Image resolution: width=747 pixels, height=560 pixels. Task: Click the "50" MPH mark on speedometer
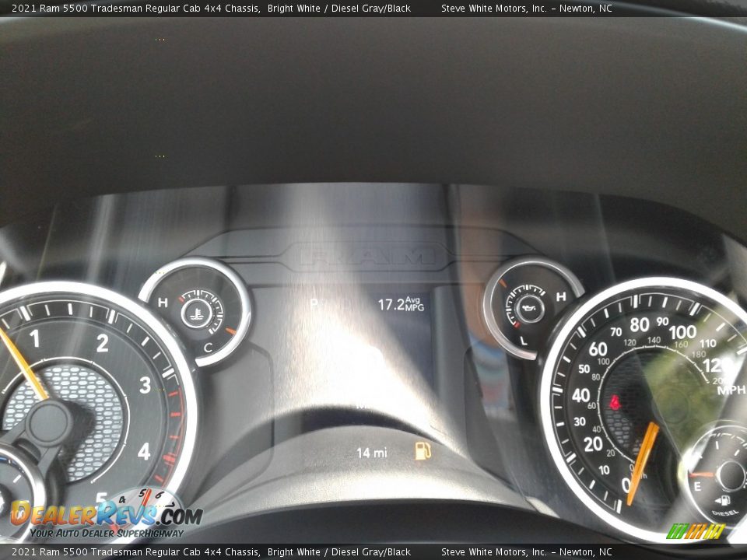(584, 369)
